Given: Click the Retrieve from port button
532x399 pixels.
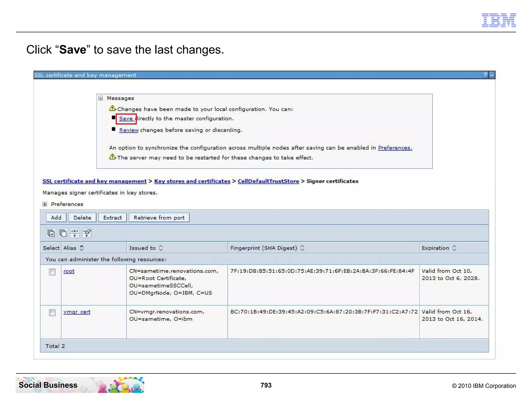Looking at the screenshot, I should tap(159, 218).
